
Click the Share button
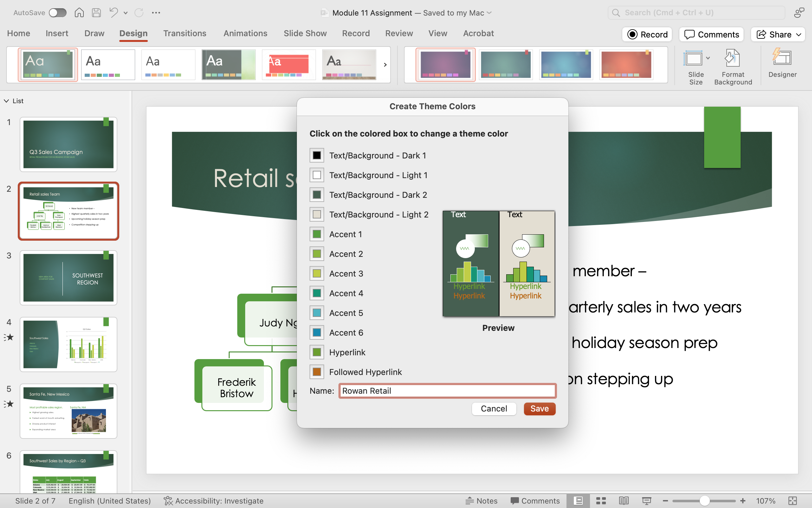click(778, 34)
